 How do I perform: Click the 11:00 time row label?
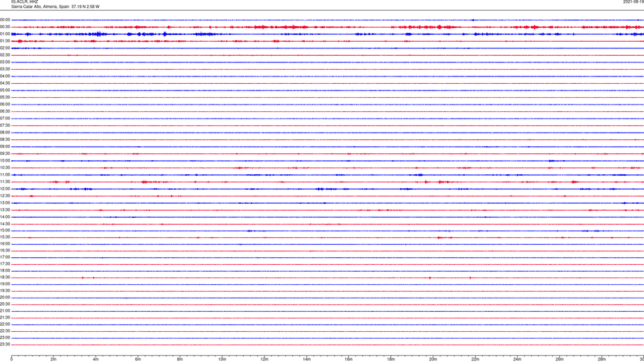tap(5, 175)
